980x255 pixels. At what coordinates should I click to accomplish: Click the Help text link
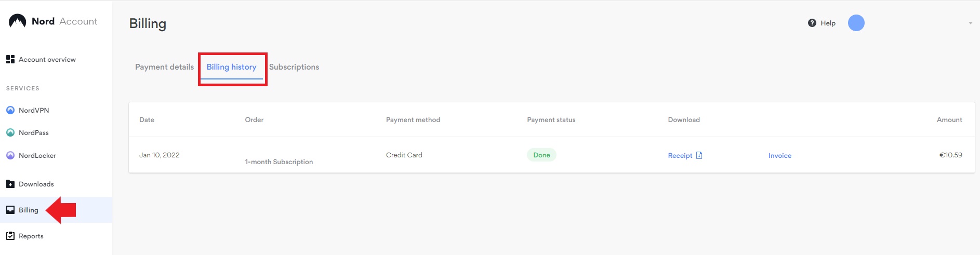(x=828, y=23)
